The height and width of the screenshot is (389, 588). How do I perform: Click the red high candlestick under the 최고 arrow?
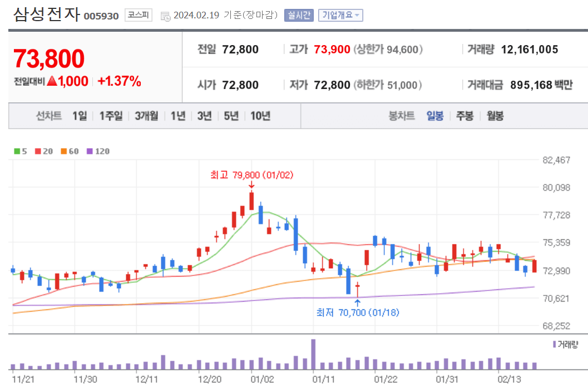coord(251,201)
